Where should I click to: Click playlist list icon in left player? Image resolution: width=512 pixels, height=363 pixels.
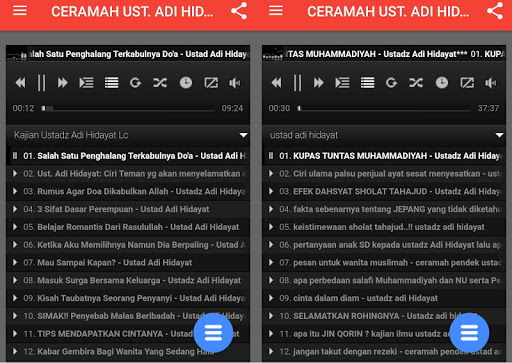[x=111, y=82]
